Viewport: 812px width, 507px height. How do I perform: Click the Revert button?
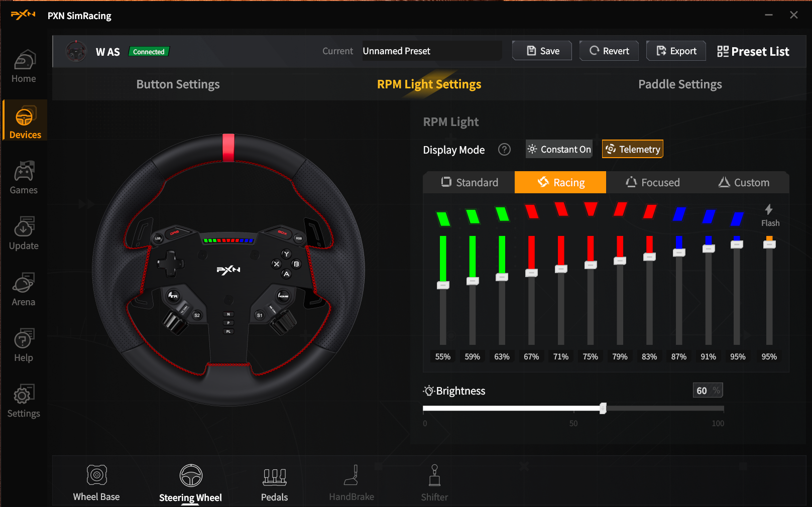tap(609, 51)
